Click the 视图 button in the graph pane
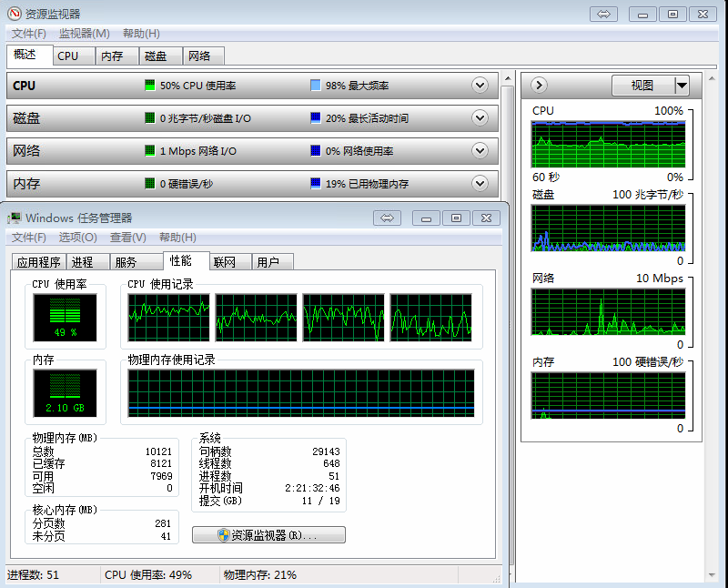Image resolution: width=728 pixels, height=588 pixels. [x=643, y=86]
